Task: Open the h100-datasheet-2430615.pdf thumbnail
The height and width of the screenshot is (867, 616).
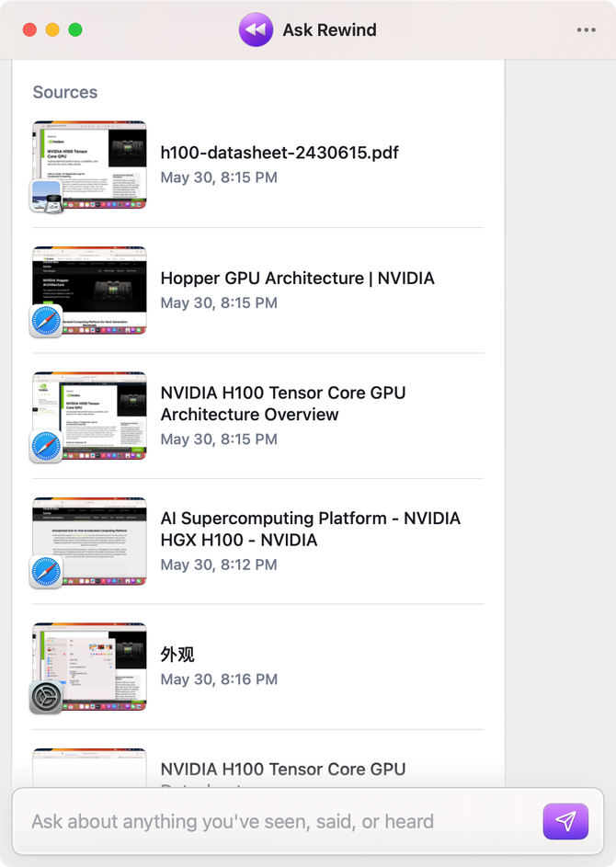Action: [89, 165]
